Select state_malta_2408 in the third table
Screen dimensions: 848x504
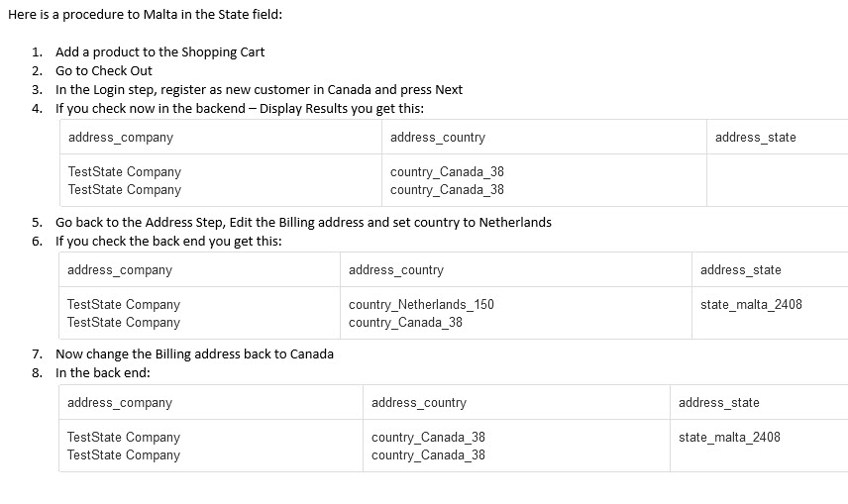click(x=729, y=438)
